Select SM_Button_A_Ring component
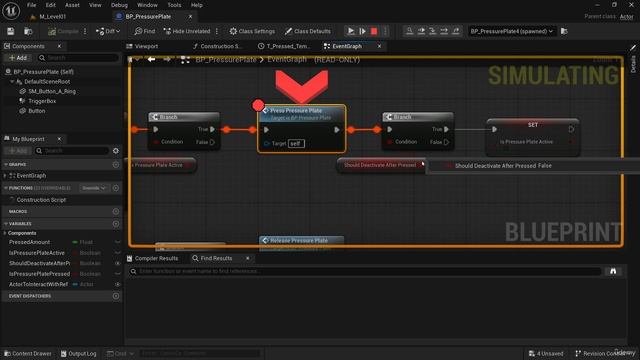640x360 pixels. (51, 91)
